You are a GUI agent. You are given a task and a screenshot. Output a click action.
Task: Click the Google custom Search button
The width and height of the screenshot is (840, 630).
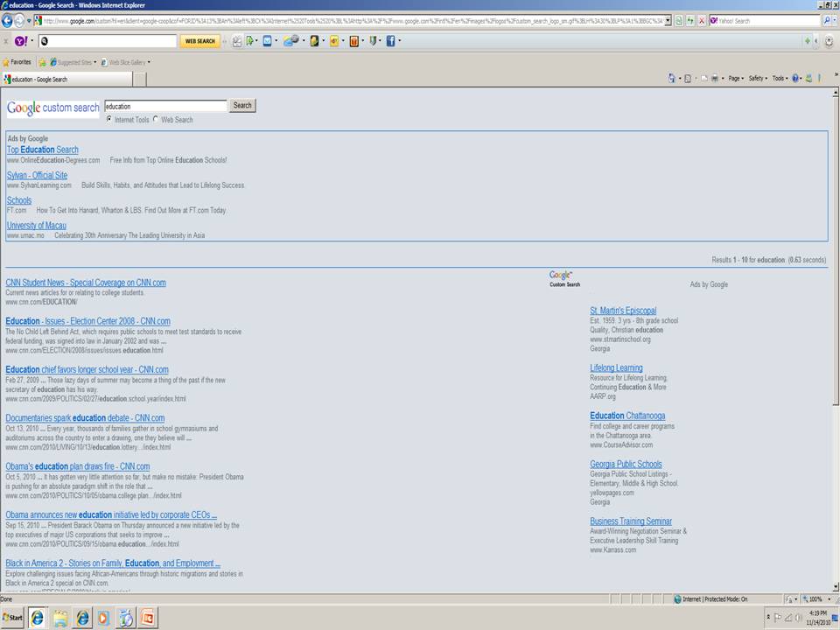click(x=242, y=106)
